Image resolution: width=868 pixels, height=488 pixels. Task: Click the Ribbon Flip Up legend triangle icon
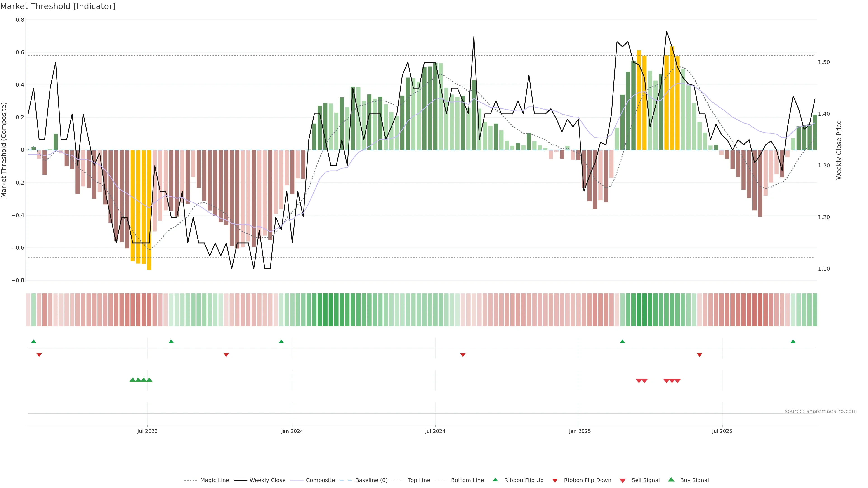495,480
